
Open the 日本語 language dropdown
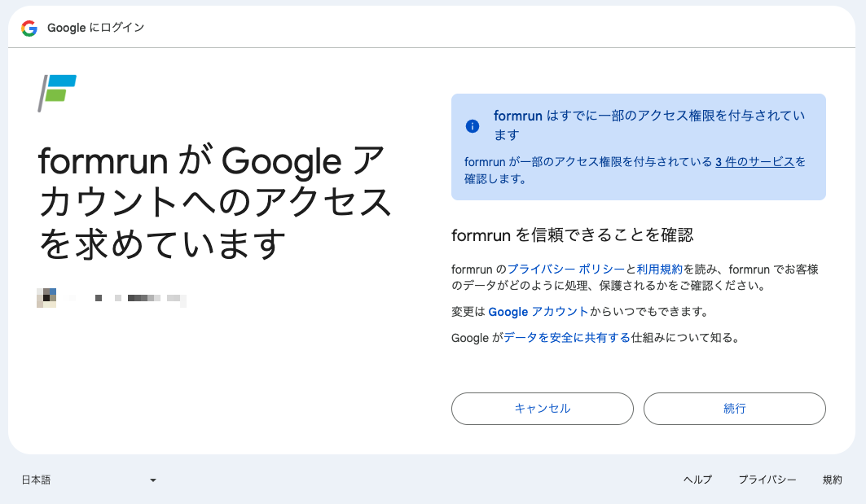(89, 480)
